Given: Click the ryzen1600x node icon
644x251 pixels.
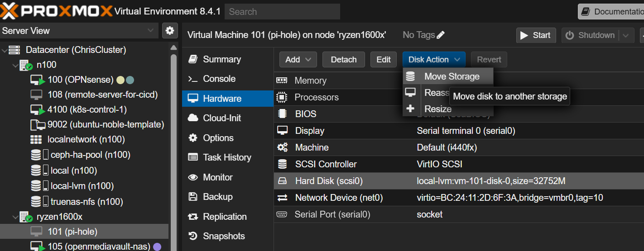Looking at the screenshot, I should click(x=26, y=217).
